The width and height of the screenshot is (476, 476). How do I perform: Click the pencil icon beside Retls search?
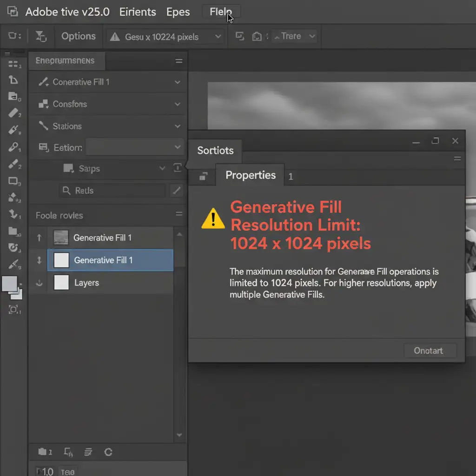click(x=177, y=190)
